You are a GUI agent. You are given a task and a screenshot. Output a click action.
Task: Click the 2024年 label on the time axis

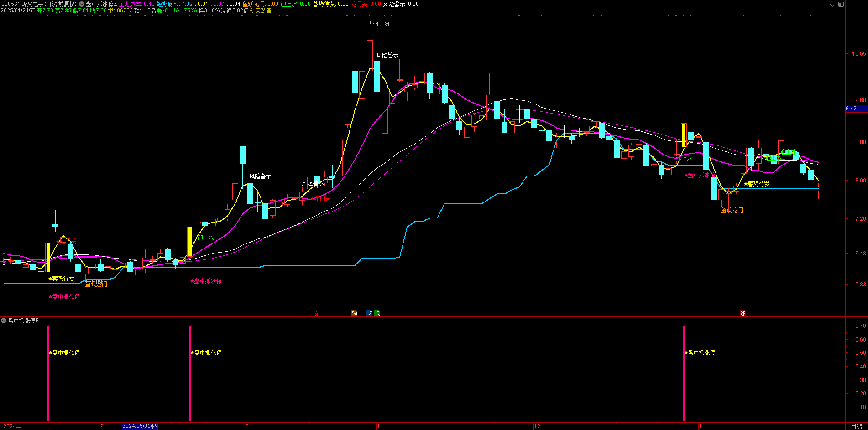[x=12, y=426]
